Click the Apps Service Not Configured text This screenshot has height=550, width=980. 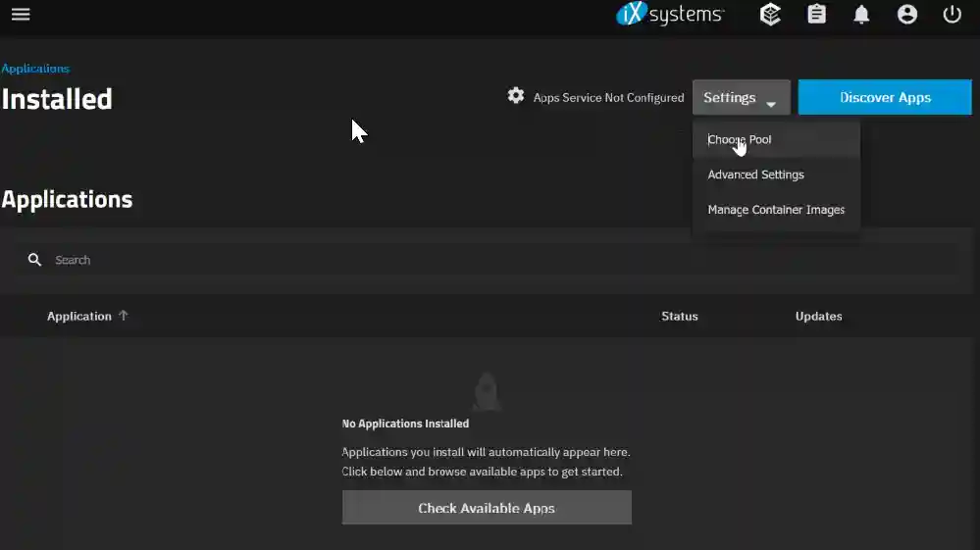[608, 97]
